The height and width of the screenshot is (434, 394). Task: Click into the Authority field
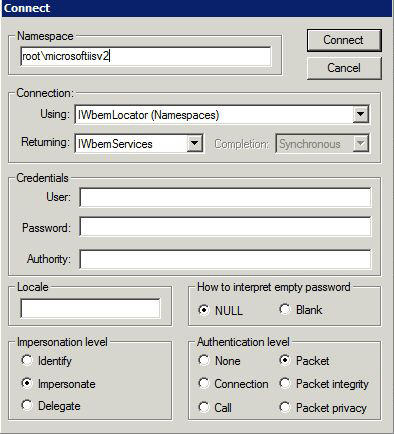(225, 259)
